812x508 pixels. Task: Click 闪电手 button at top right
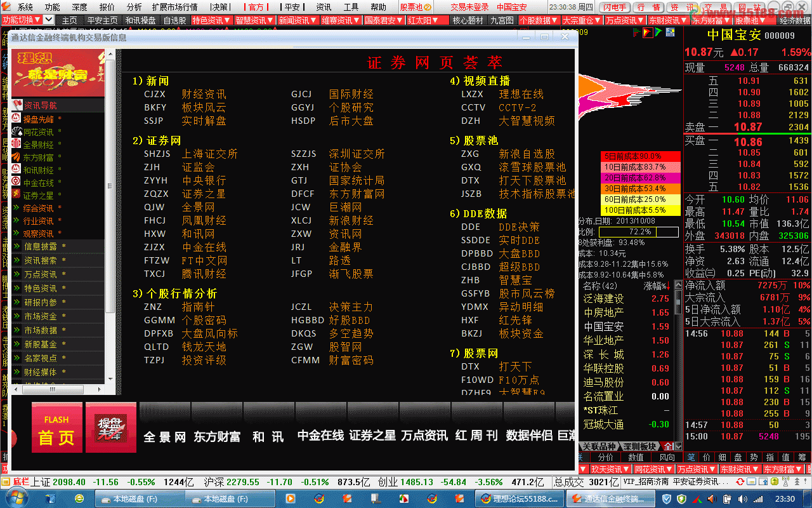pos(615,7)
